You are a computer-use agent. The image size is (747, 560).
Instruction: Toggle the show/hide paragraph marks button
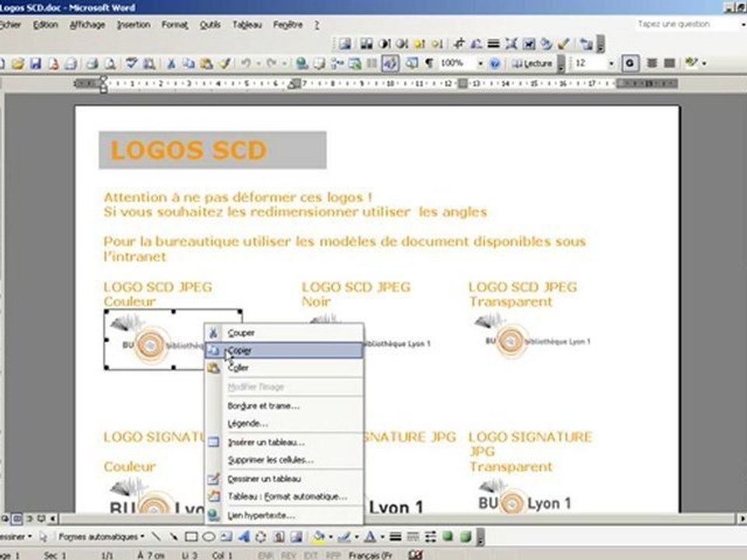click(430, 63)
